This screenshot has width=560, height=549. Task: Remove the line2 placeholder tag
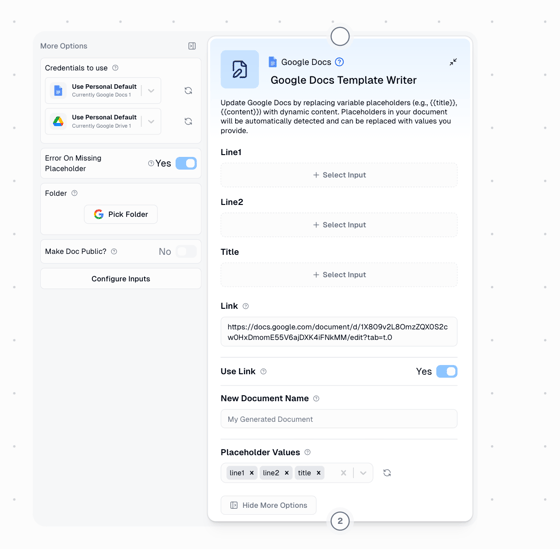(286, 473)
